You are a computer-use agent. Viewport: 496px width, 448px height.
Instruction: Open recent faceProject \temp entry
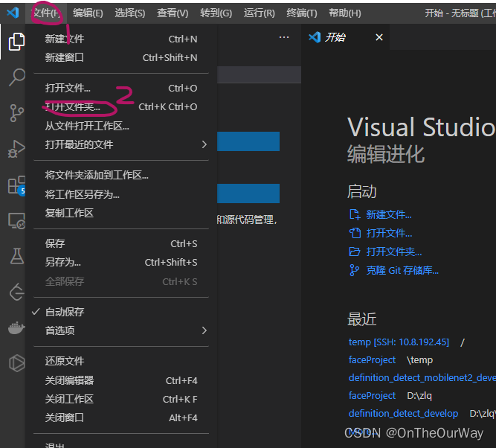372,359
